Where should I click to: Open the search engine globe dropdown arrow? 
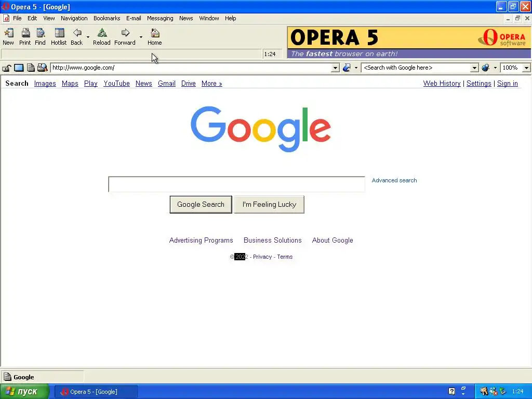[495, 68]
